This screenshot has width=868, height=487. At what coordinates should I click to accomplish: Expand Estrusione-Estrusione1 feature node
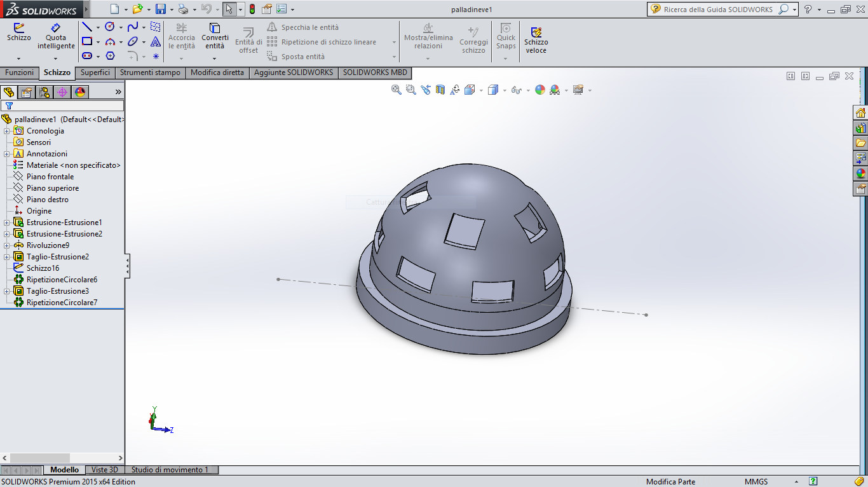click(x=6, y=223)
